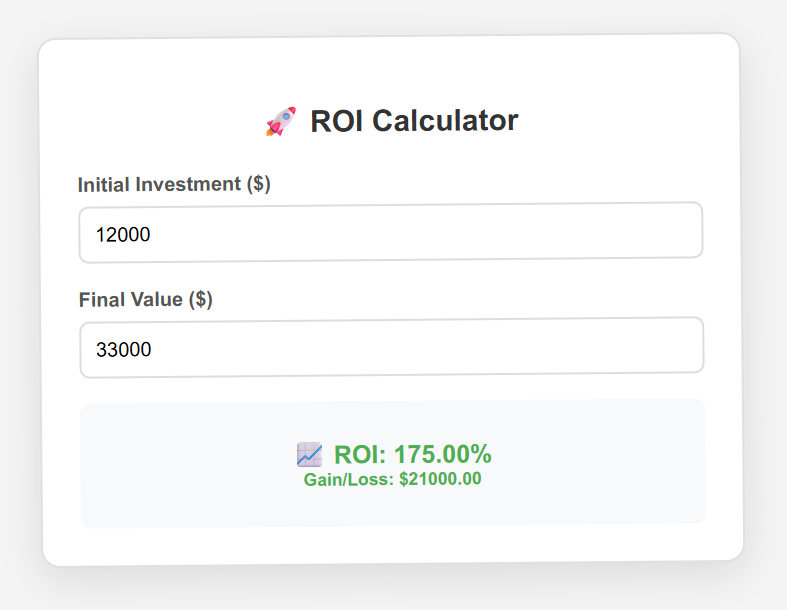
Task: Click the chart icon next to ROI
Action: coord(309,455)
